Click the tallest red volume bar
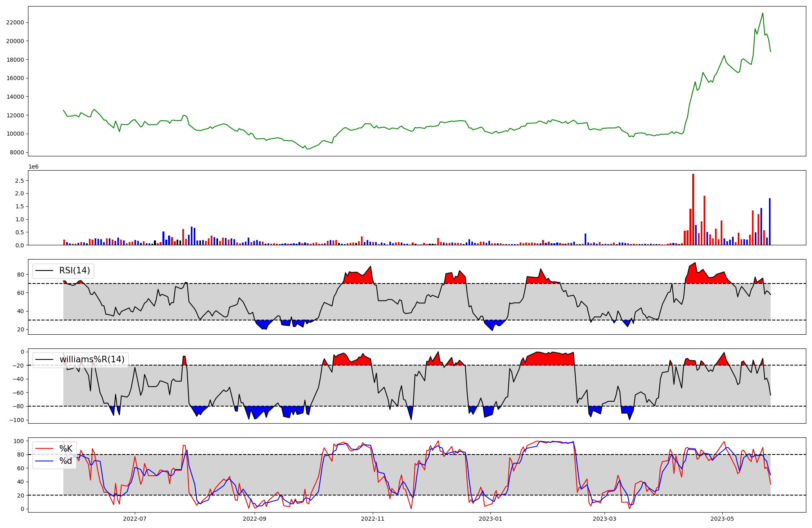 (693, 210)
